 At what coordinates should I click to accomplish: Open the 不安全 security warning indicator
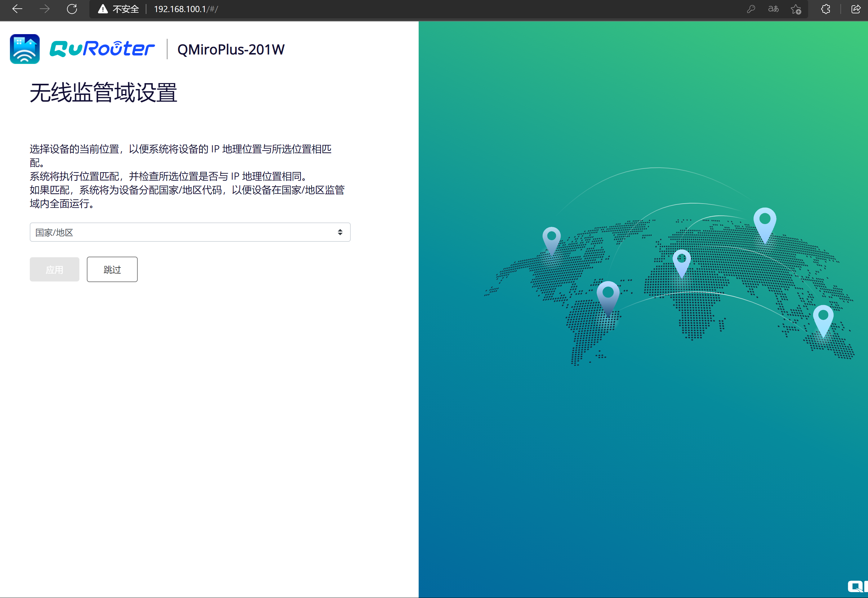[x=118, y=9]
